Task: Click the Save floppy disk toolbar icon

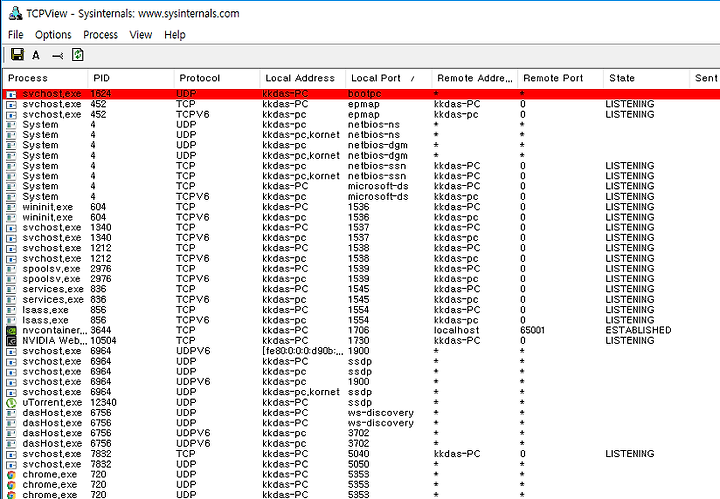Action: (x=17, y=55)
